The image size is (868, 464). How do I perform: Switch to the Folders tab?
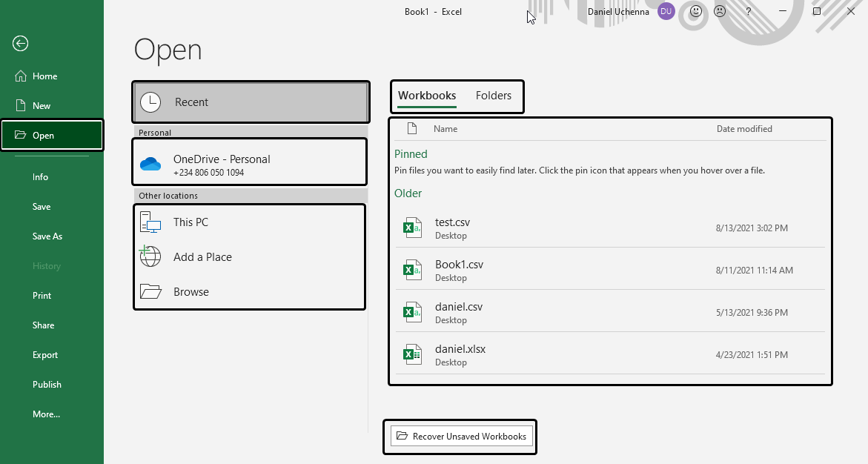(494, 96)
